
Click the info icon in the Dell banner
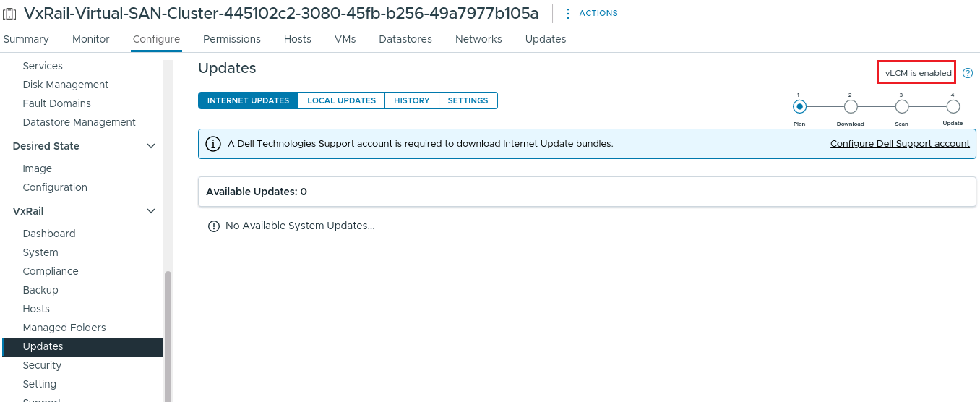[x=213, y=144]
